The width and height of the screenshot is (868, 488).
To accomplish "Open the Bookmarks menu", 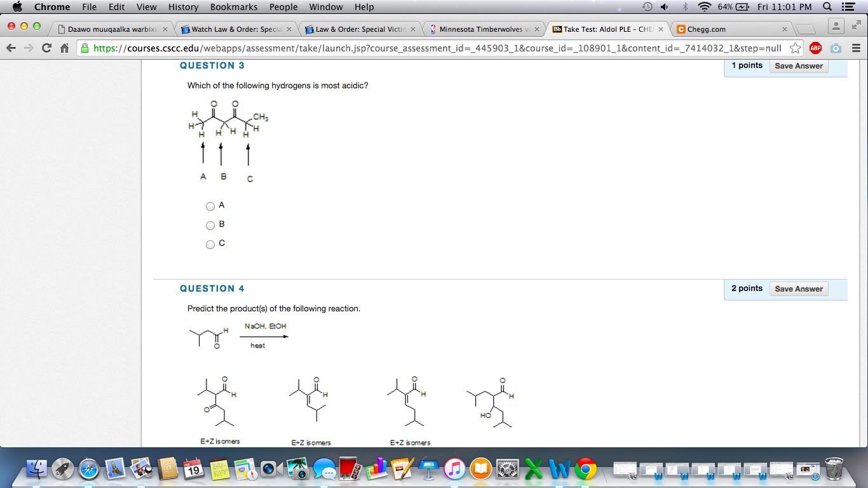I will point(233,7).
